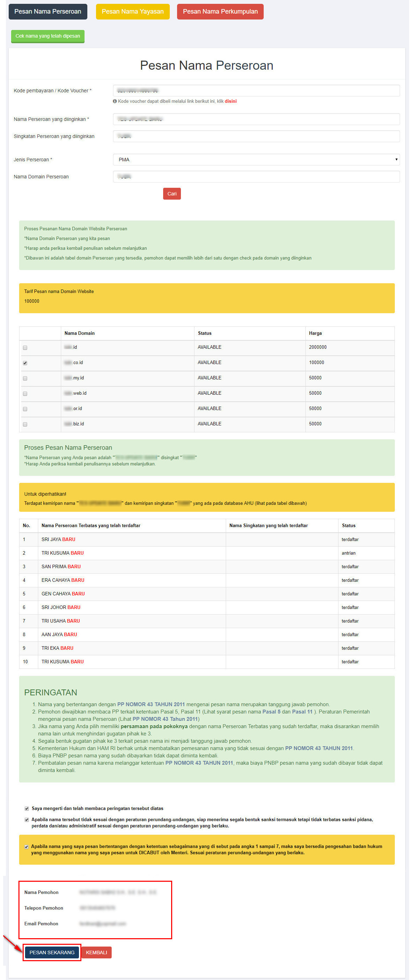Switch to Pesan Nama Yayasan tab
Screen dimensions: 415x980
132,11
